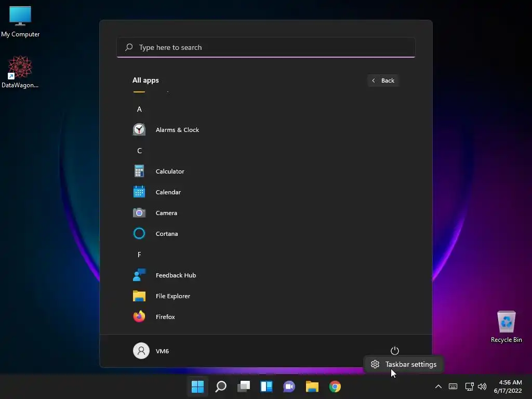Focus the 'Type here to search' box
The width and height of the screenshot is (532, 399).
tap(265, 47)
